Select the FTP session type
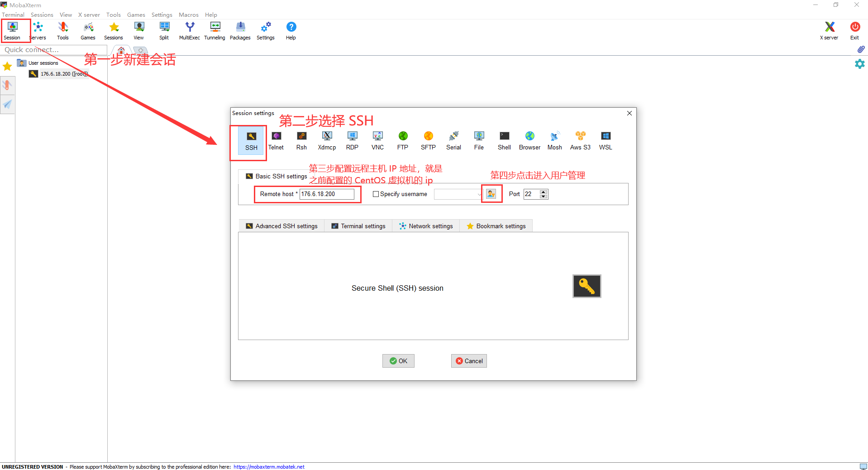The width and height of the screenshot is (868, 470). [403, 141]
